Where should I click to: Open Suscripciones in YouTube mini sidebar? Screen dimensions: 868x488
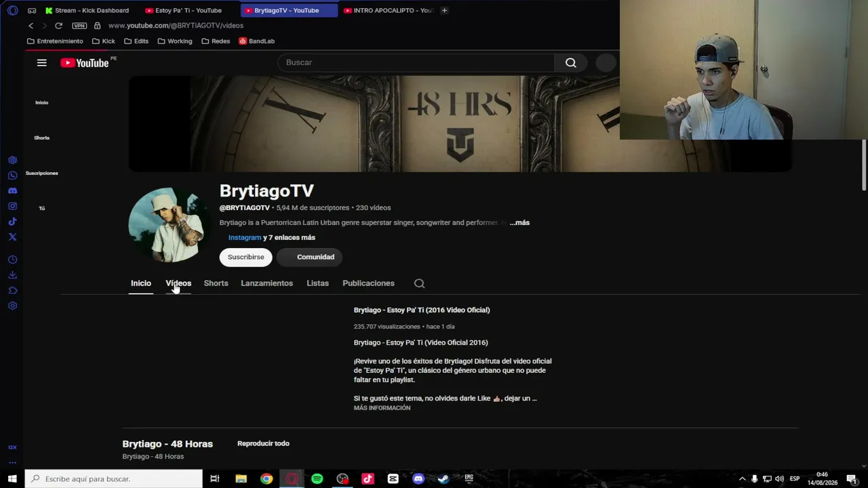click(42, 173)
